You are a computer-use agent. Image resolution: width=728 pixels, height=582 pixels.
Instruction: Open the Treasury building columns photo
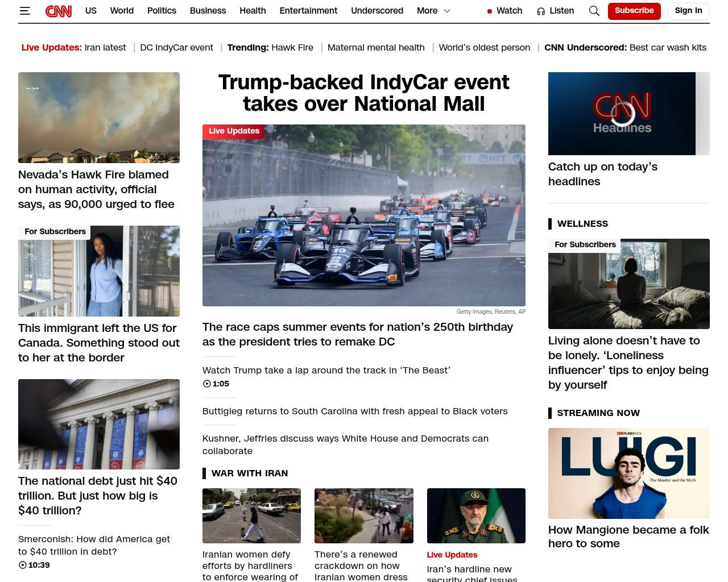click(x=99, y=424)
